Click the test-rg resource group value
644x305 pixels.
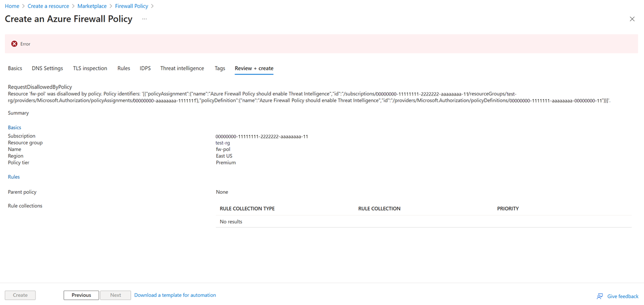[x=223, y=143]
